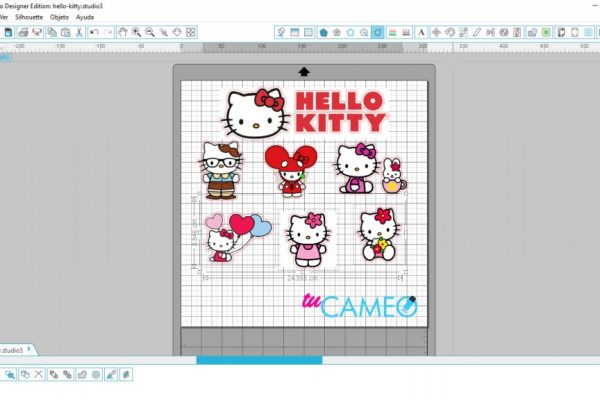The height and width of the screenshot is (400, 600).
Task: Click the Print icon in toolbar
Action: click(x=23, y=33)
